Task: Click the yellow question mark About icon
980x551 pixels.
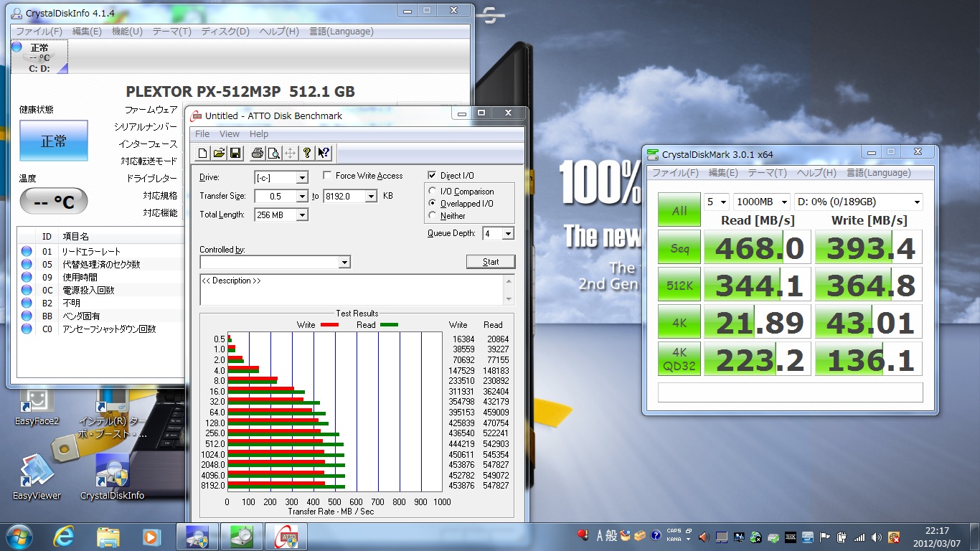Action: click(x=307, y=153)
